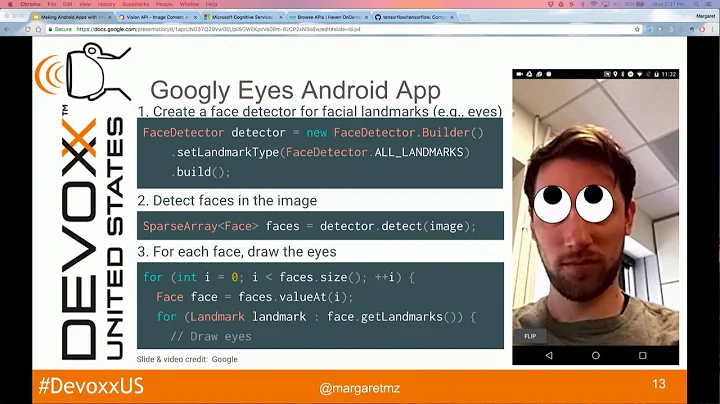Viewport: 720px width, 404px height.
Task: Click the text Detect faces in the image
Action: pyautogui.click(x=235, y=201)
